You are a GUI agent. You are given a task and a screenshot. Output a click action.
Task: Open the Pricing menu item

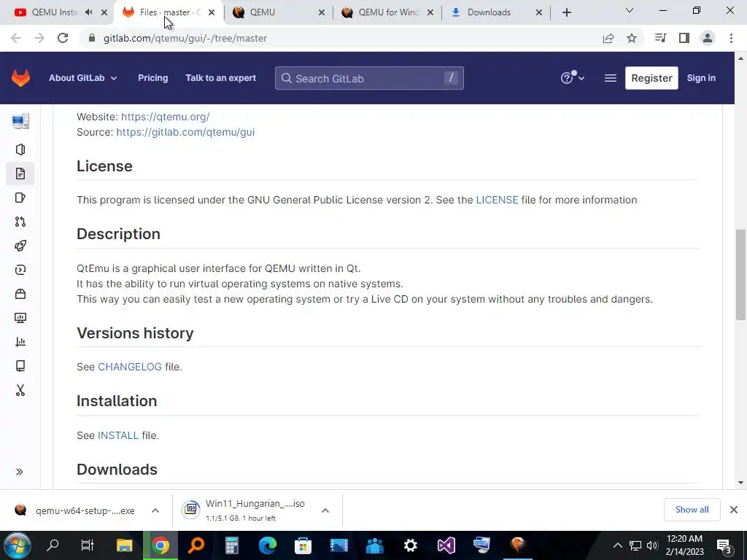(153, 78)
